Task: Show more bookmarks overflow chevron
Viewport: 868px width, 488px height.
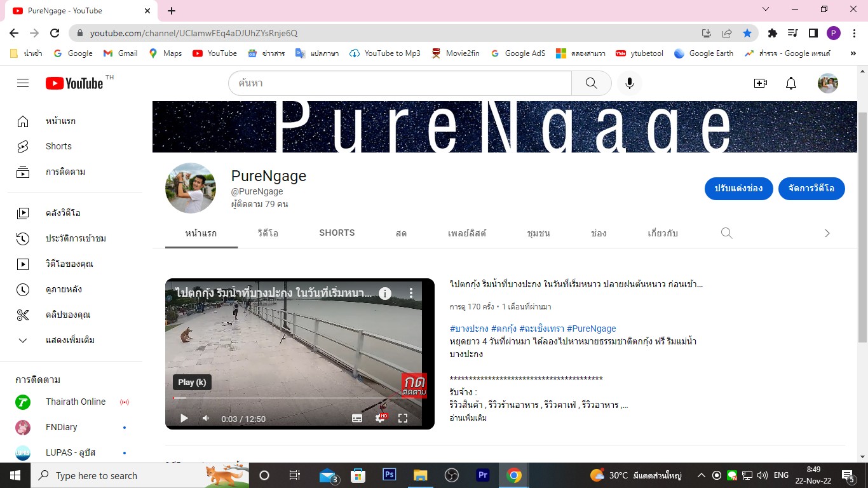Action: click(853, 53)
